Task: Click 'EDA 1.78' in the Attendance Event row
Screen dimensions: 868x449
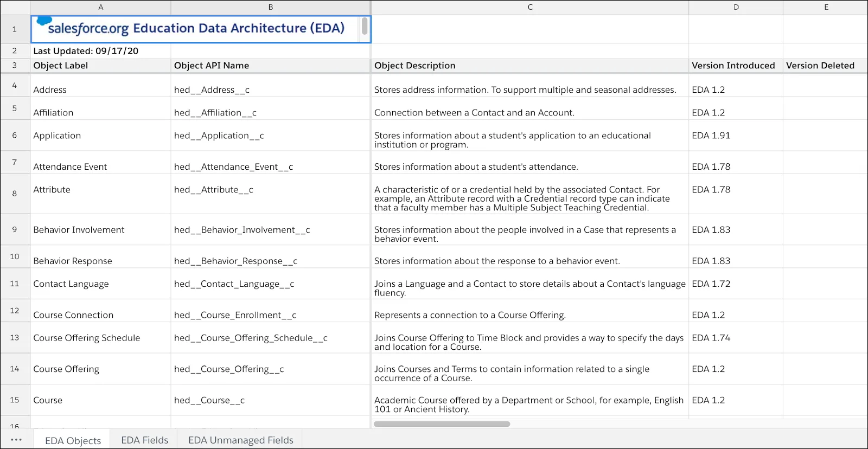Action: (x=736, y=163)
